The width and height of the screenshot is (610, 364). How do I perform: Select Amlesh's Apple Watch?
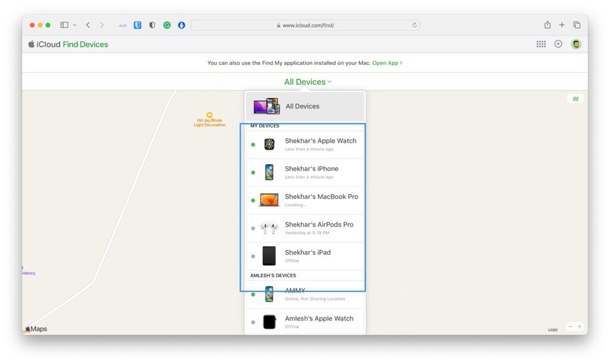305,322
